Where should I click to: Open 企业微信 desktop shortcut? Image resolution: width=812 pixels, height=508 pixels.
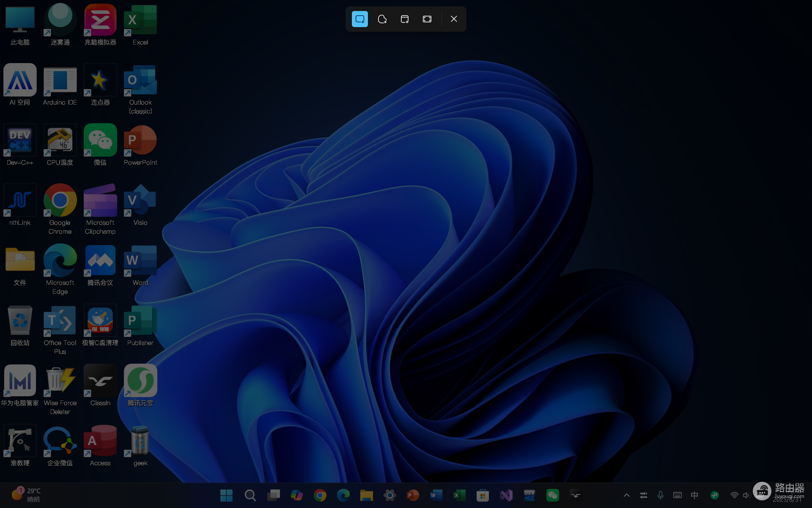[60, 445]
